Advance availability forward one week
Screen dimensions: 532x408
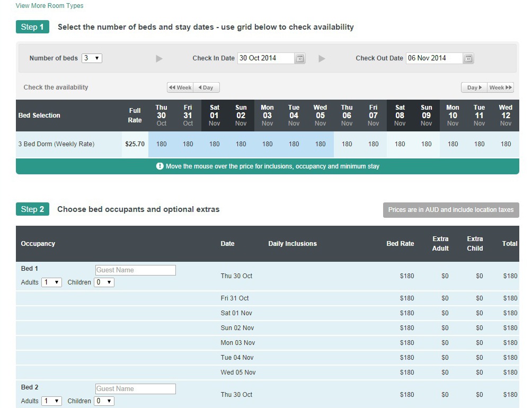pos(500,87)
